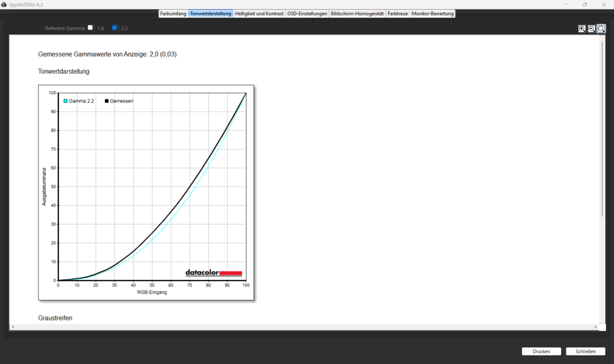Click the datacolor logo in the chart
614x364 pixels.
[x=214, y=273]
